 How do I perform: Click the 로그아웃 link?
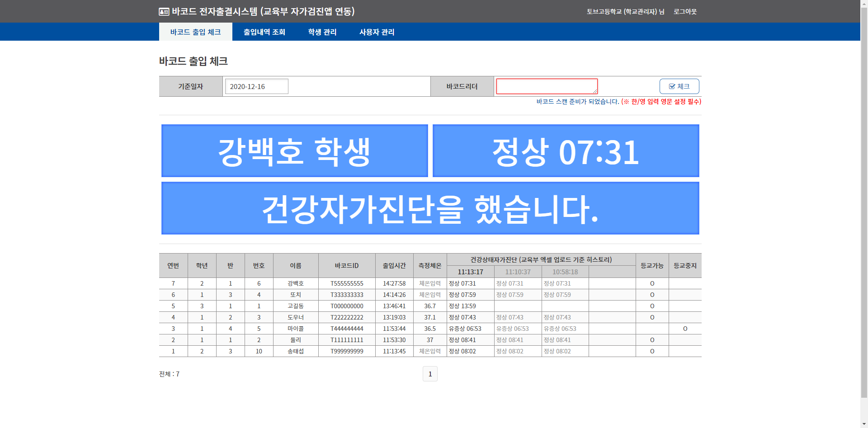click(x=685, y=12)
